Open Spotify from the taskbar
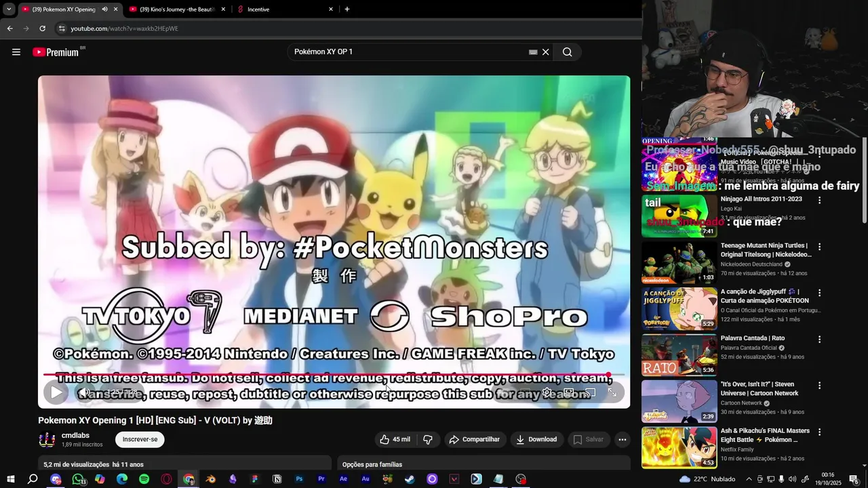Image resolution: width=868 pixels, height=488 pixels. pyautogui.click(x=144, y=479)
